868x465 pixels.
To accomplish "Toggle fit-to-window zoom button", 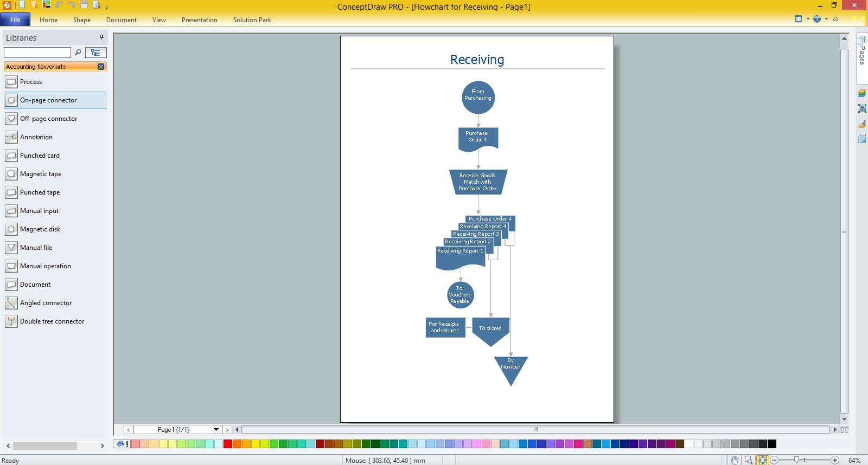I will [763, 460].
